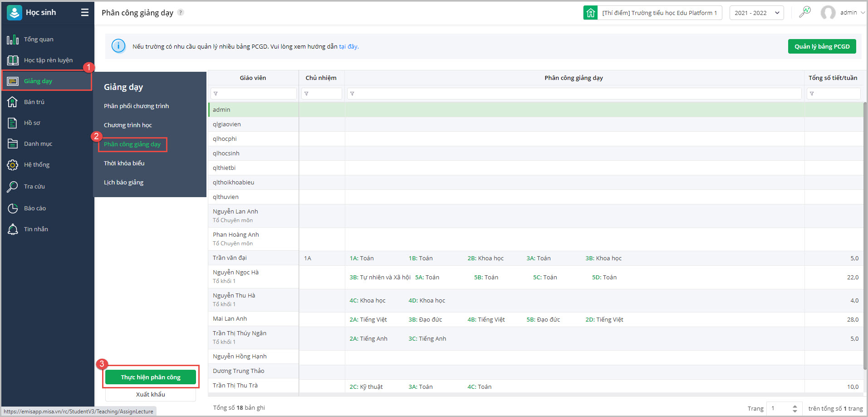The image size is (868, 417).
Task: Click Thực hiện phân công button
Action: pyautogui.click(x=151, y=377)
